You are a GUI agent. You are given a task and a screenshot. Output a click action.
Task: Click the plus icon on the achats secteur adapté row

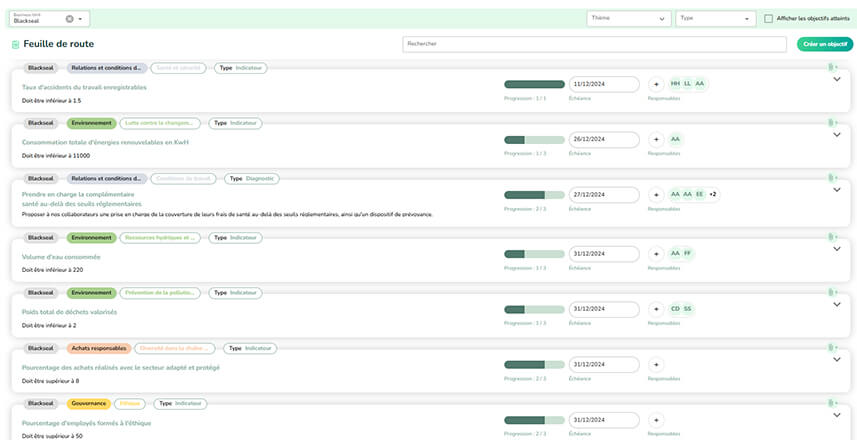tap(656, 364)
